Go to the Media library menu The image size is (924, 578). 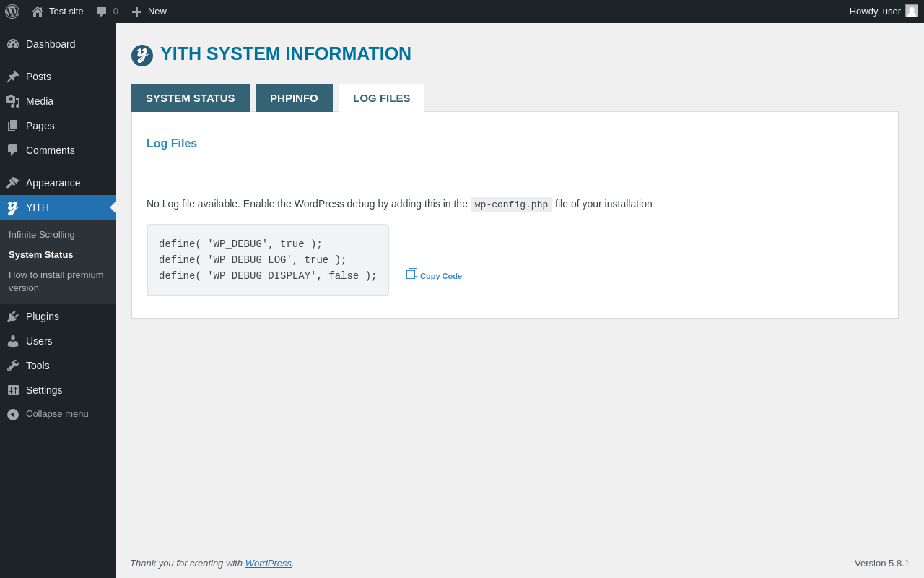pos(40,101)
